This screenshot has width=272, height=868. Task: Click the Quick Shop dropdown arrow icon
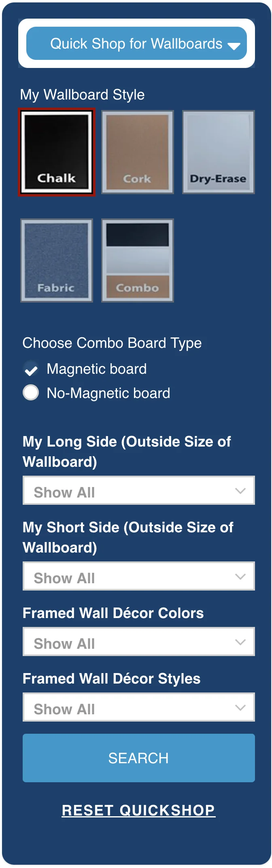point(234,46)
